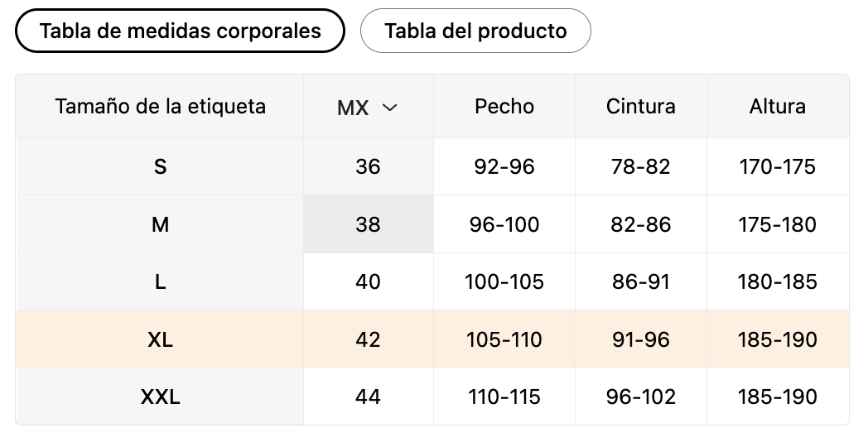This screenshot has width=868, height=447.
Task: Select the S size row label
Action: click(x=160, y=166)
